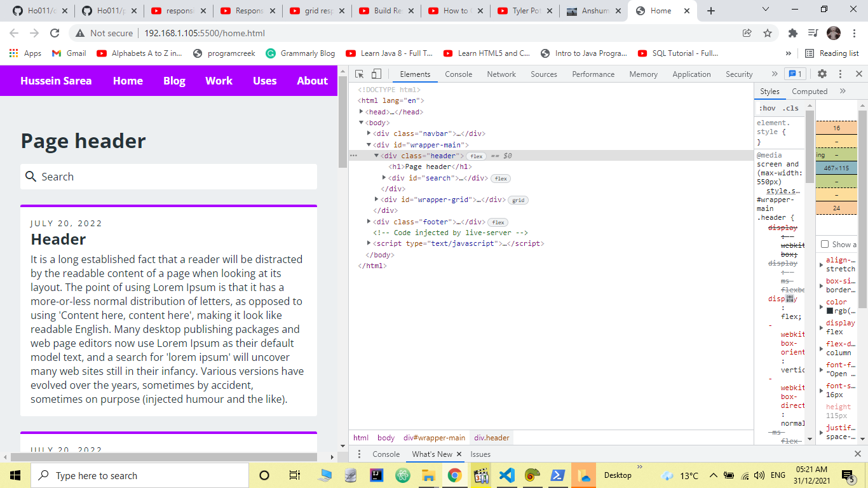The height and width of the screenshot is (488, 868).
Task: Open DevTools settings gear
Action: click(x=822, y=74)
